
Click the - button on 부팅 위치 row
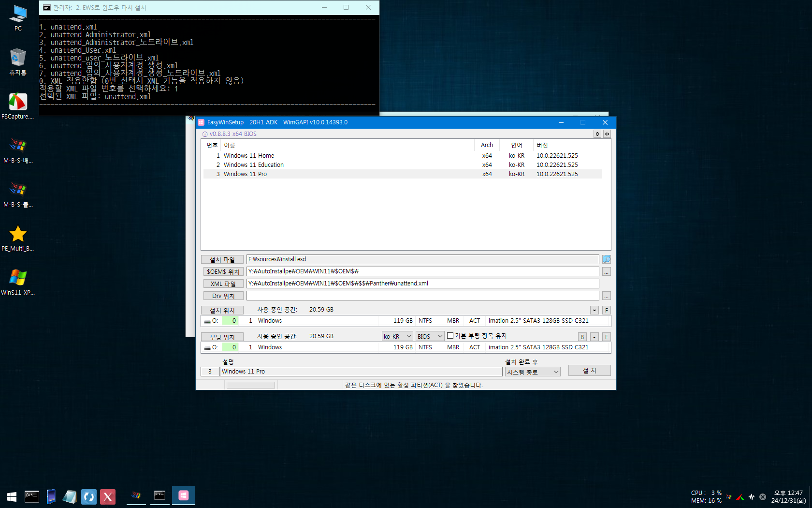(594, 337)
